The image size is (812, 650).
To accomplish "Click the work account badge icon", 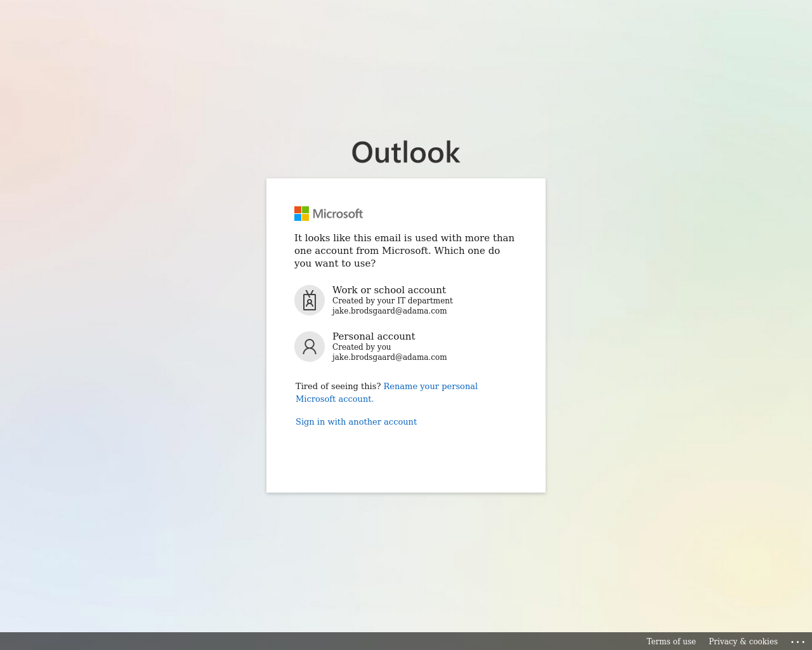I will 310,300.
